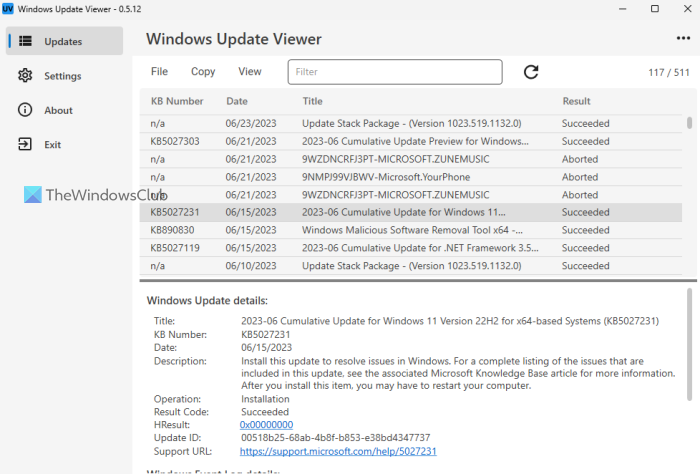Viewport: 700px width, 474px height.
Task: Open Settings via the gear icon
Action: pos(25,75)
